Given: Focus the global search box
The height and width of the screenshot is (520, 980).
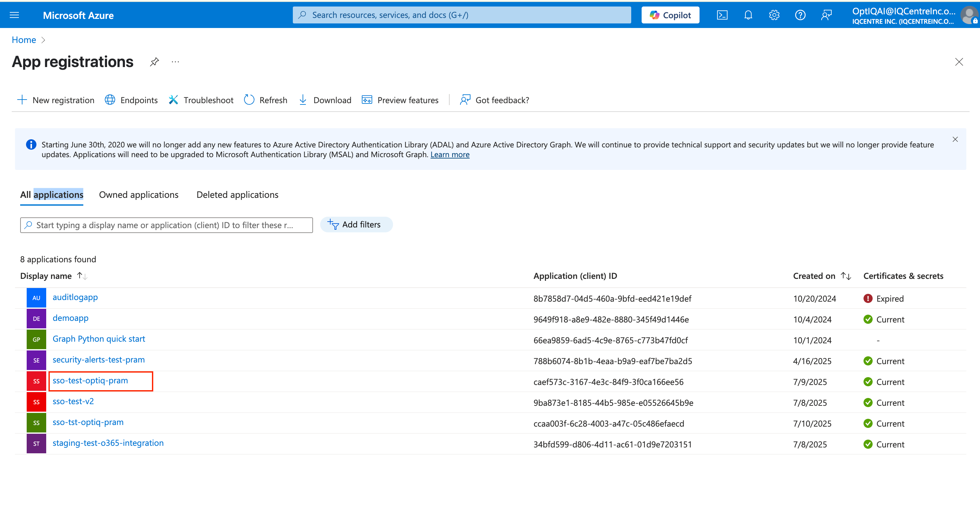Looking at the screenshot, I should pyautogui.click(x=461, y=15).
